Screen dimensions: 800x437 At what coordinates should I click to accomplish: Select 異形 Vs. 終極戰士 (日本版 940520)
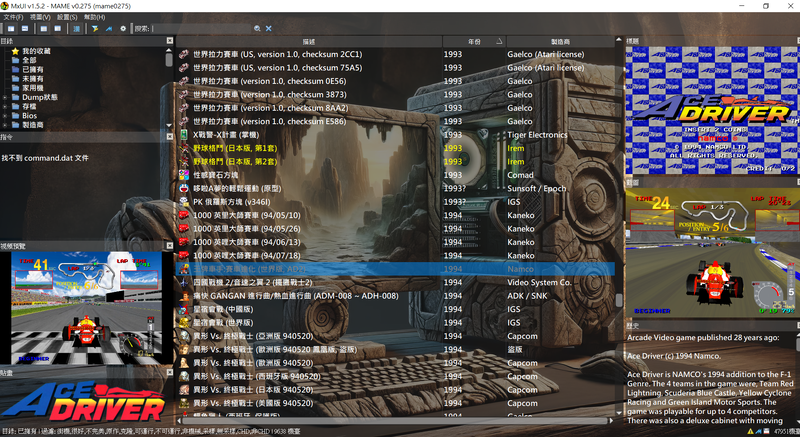[x=253, y=390]
